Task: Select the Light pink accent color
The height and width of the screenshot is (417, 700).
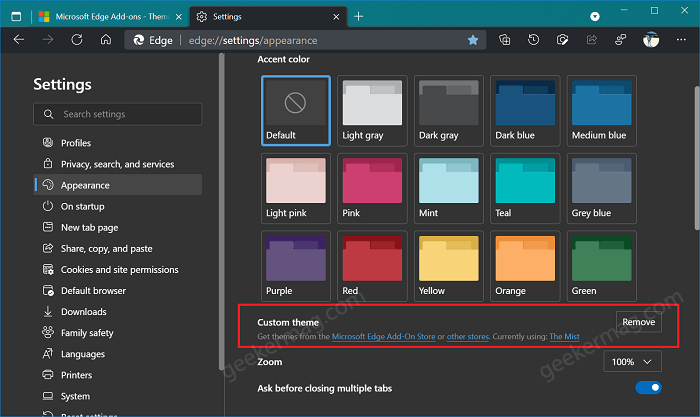Action: click(x=296, y=188)
